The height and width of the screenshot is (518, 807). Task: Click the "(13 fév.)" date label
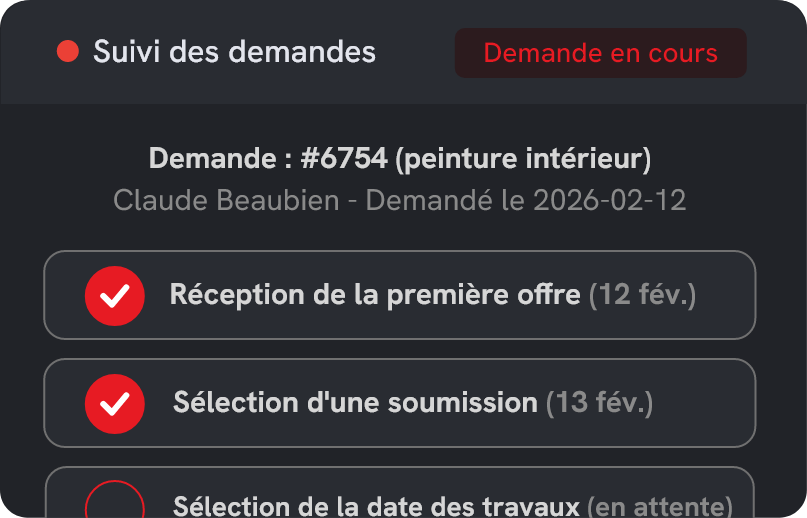599,403
